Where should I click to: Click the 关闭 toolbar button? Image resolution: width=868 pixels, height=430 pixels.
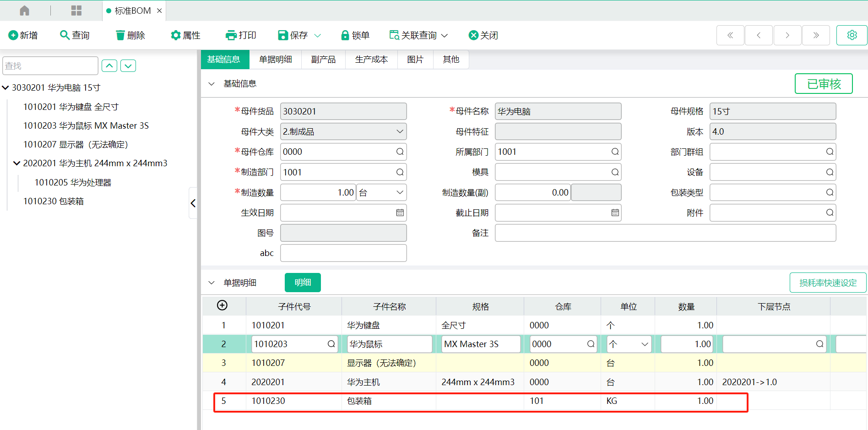(x=483, y=35)
